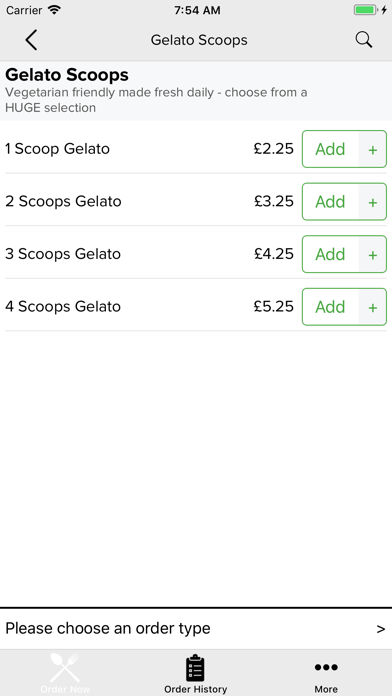392x696 pixels.
Task: Open the search magnifier icon
Action: [364, 40]
